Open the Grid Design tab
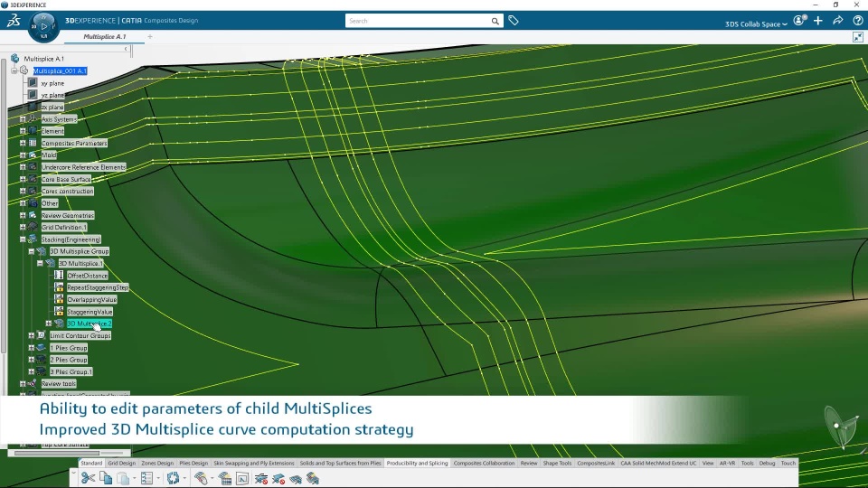868x488 pixels. pos(122,463)
